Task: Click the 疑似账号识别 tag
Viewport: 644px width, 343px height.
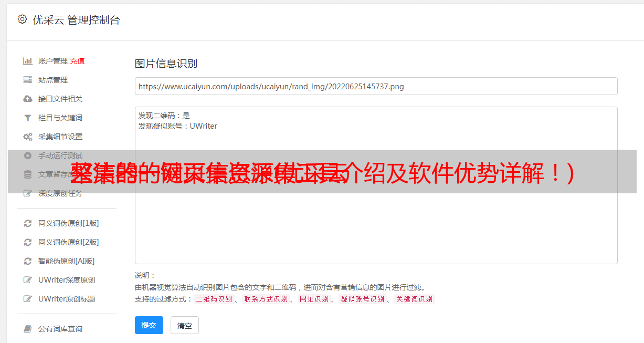Action: pyautogui.click(x=362, y=299)
